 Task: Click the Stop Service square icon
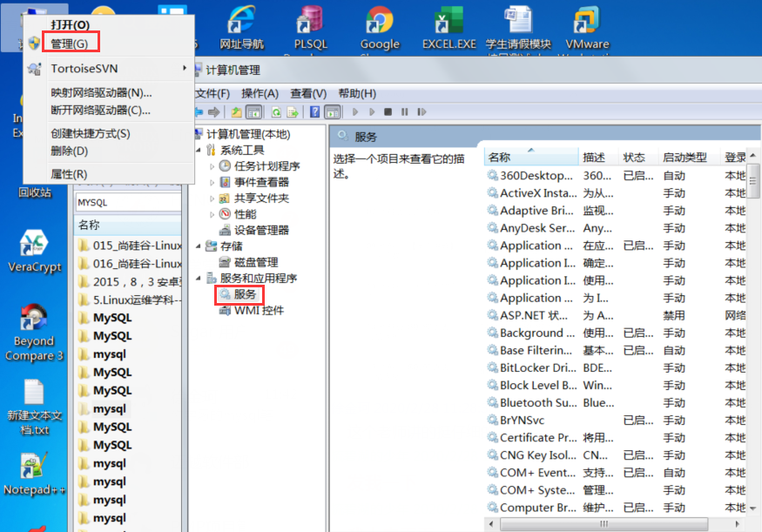point(388,112)
